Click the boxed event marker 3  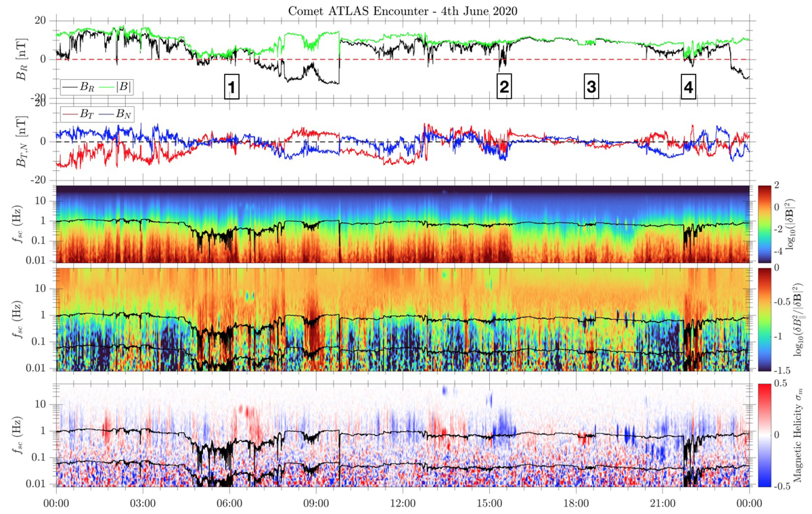(591, 87)
